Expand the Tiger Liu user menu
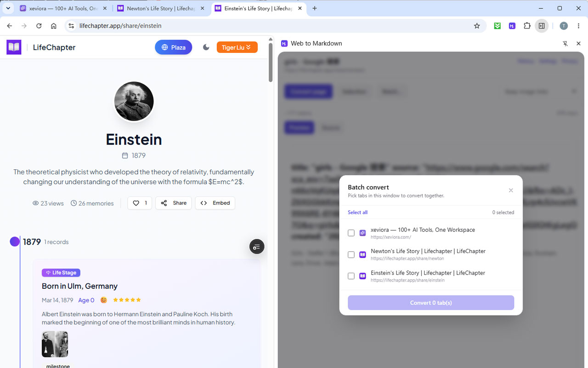Image resolution: width=588 pixels, height=368 pixels. [237, 47]
